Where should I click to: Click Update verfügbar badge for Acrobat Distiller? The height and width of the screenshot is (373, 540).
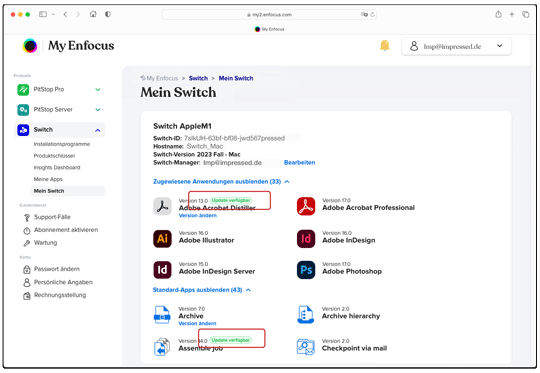click(231, 200)
